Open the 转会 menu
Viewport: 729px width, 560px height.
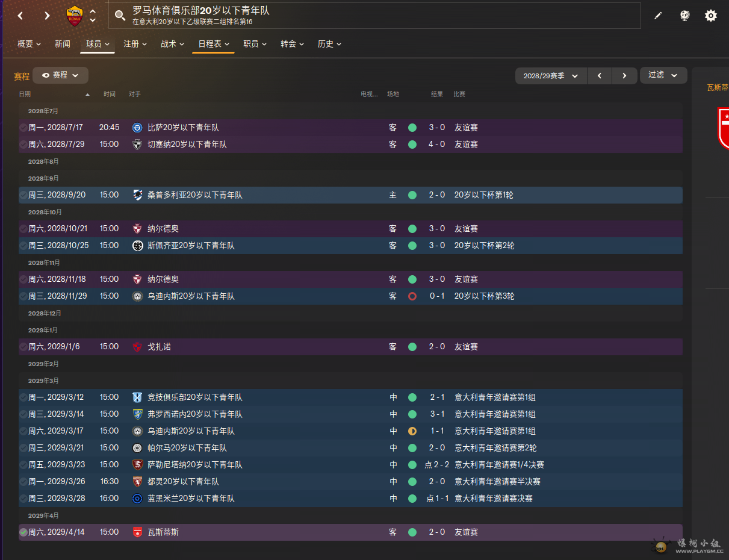point(292,44)
